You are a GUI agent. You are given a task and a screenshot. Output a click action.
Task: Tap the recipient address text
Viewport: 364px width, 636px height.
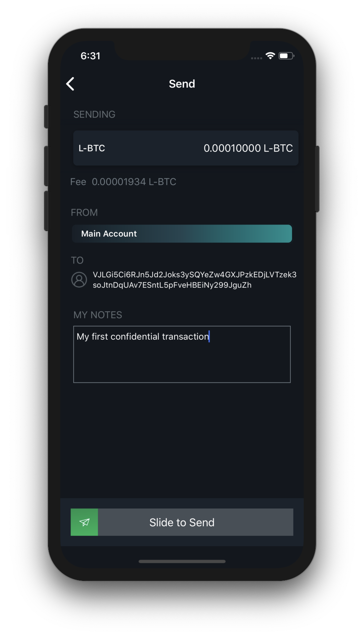195,280
